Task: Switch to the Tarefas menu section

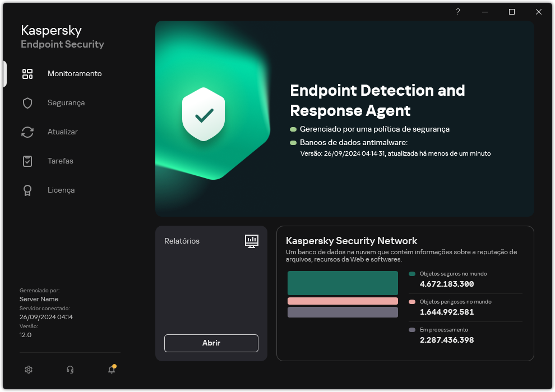Action: pos(61,161)
